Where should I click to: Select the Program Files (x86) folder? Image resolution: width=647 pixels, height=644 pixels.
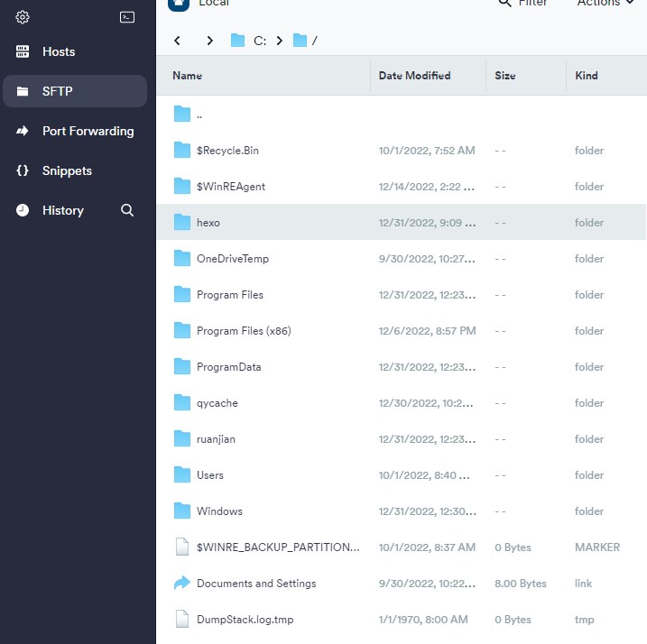[244, 331]
